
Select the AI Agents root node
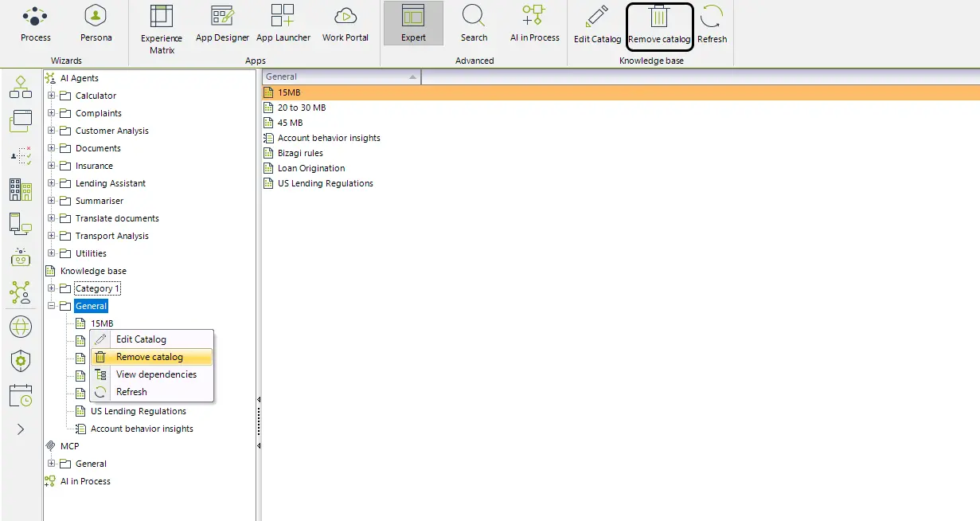80,78
